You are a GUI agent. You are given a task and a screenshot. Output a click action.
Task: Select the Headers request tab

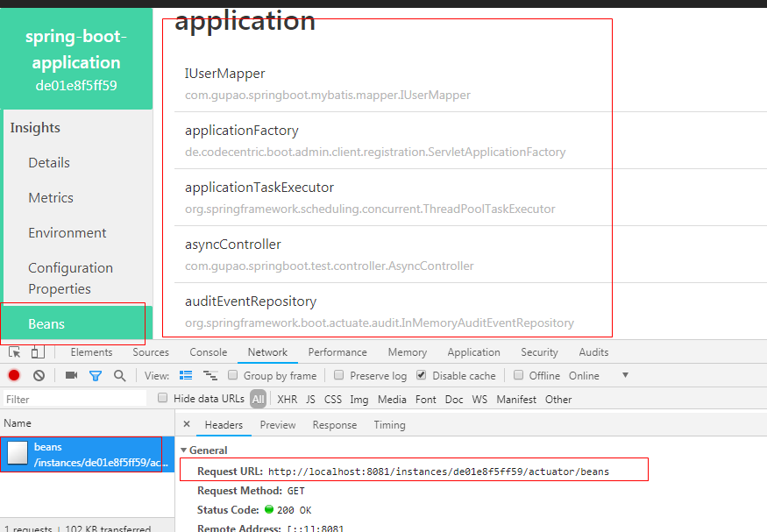[224, 425]
